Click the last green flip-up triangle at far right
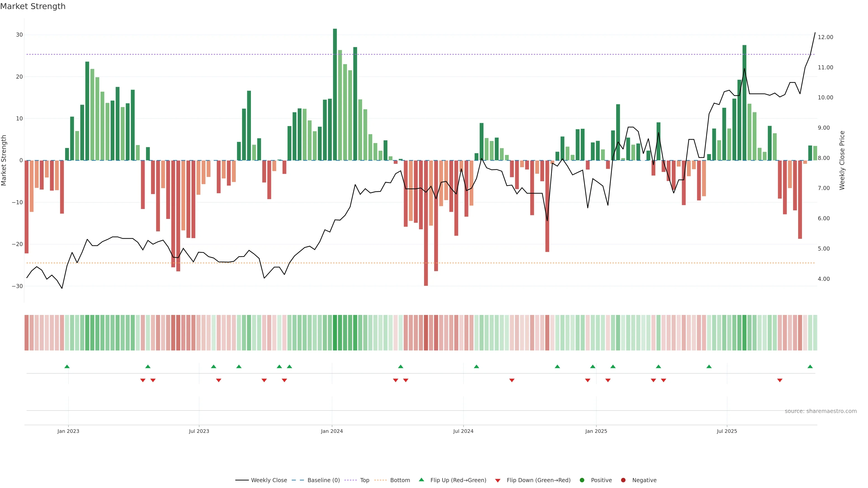The width and height of the screenshot is (868, 488). (810, 366)
